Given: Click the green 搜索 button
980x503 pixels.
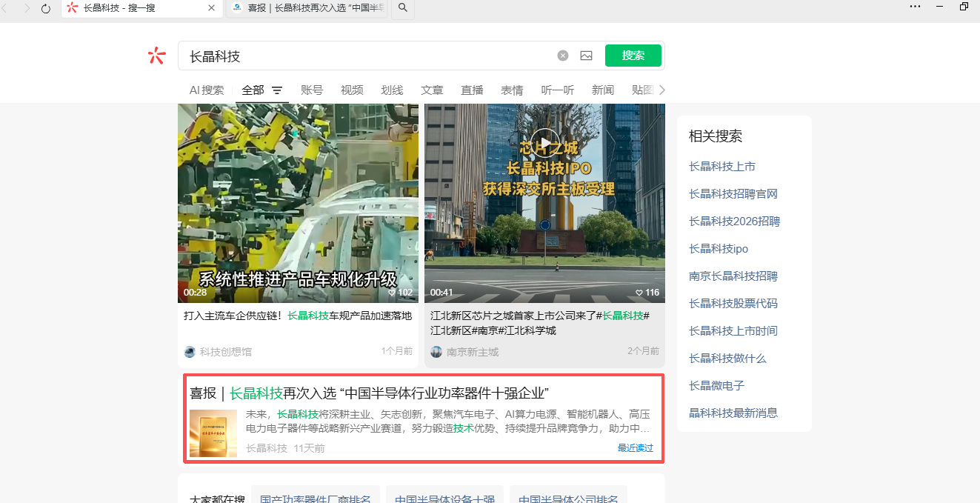Looking at the screenshot, I should click(633, 56).
